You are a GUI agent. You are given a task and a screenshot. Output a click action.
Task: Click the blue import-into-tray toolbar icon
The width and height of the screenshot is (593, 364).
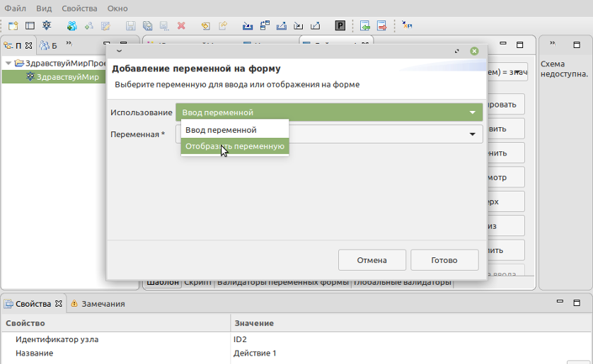tap(248, 25)
